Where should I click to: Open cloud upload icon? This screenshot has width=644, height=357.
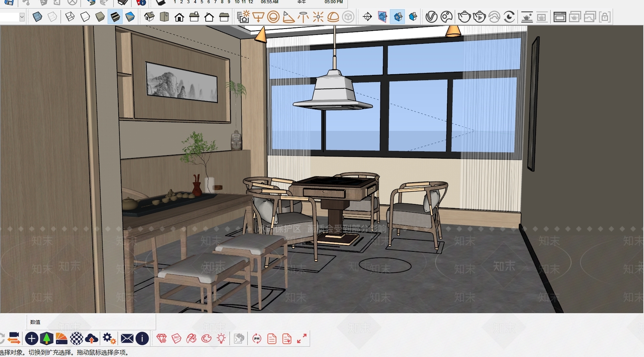click(x=92, y=338)
